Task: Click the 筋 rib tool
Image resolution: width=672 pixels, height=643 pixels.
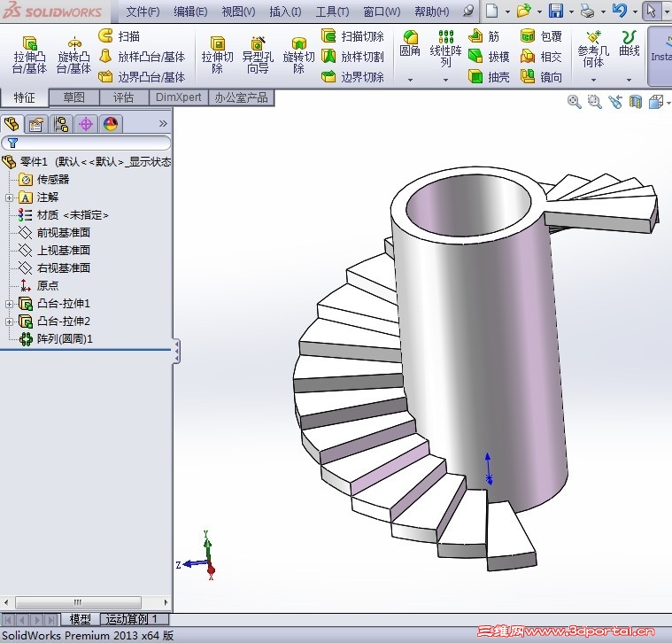Action: [483, 36]
